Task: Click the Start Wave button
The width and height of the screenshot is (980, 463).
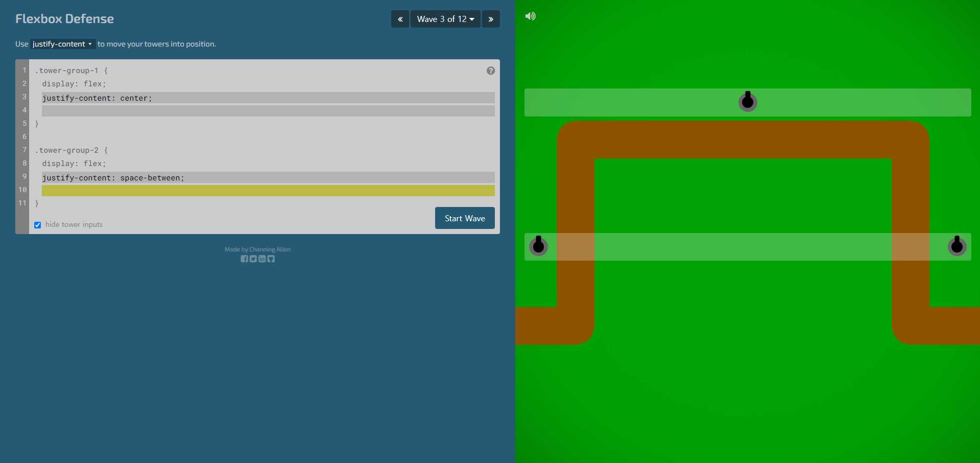Action: 465,218
